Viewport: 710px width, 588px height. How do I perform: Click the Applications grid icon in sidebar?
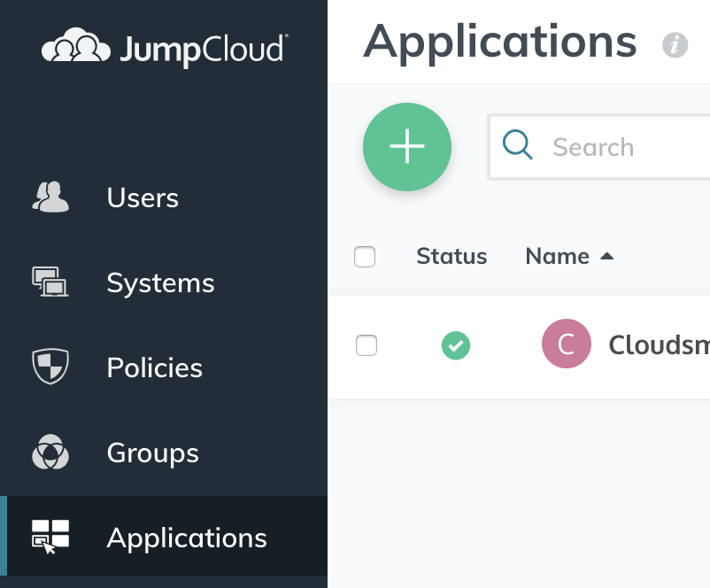point(50,538)
